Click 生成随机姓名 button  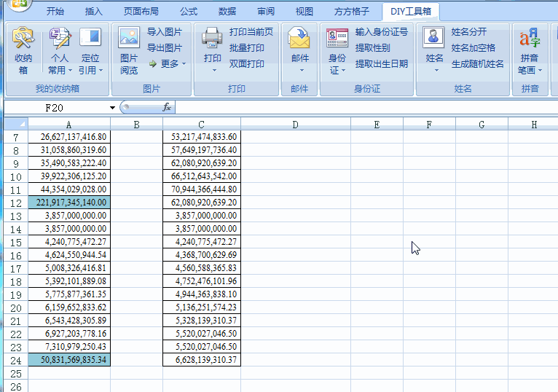477,64
